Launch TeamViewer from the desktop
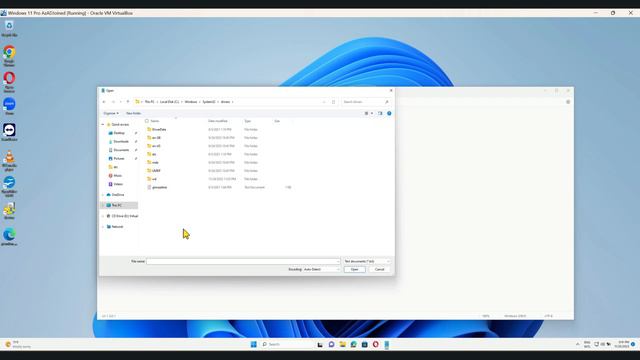 click(x=9, y=132)
